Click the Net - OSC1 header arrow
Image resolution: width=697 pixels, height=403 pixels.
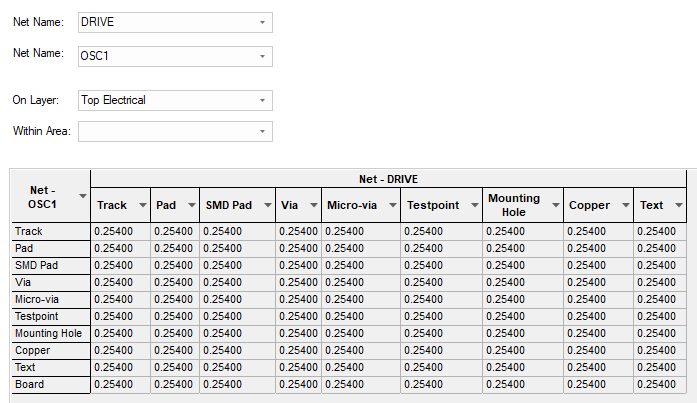(x=82, y=196)
